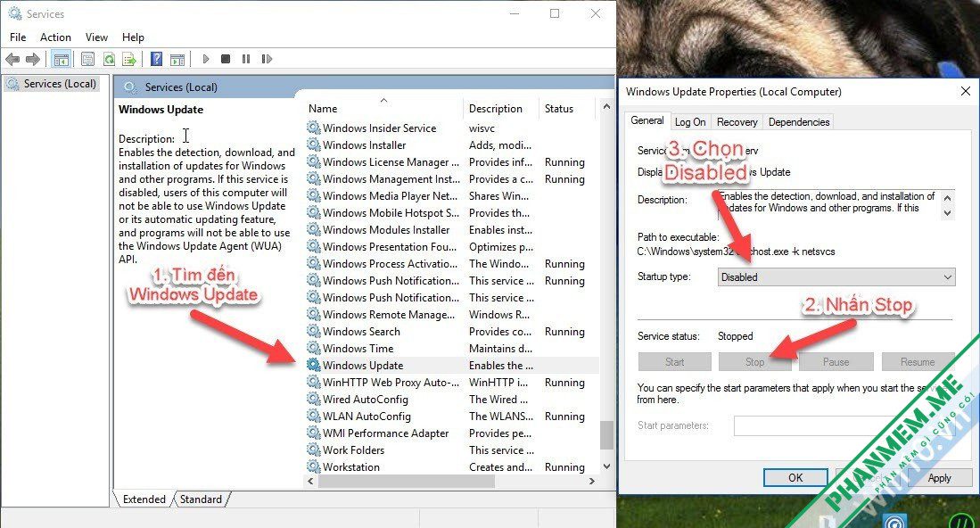Click gear icon of Windows Search
This screenshot has height=528, width=980.
pos(313,331)
